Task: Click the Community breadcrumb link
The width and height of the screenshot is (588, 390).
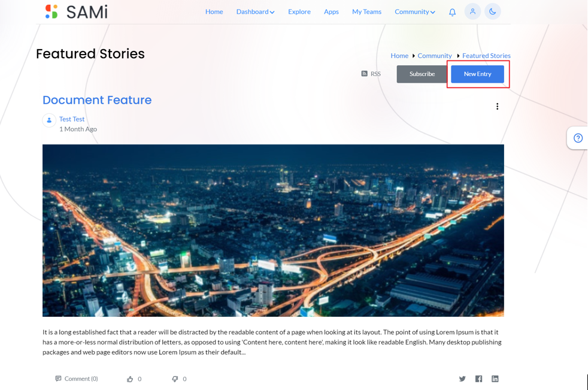Action: click(435, 56)
